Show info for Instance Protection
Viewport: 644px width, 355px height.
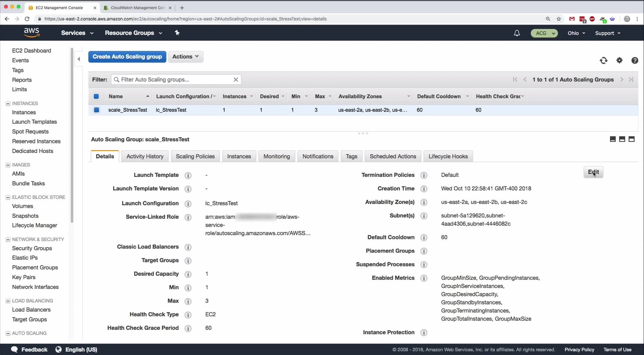[x=424, y=333]
